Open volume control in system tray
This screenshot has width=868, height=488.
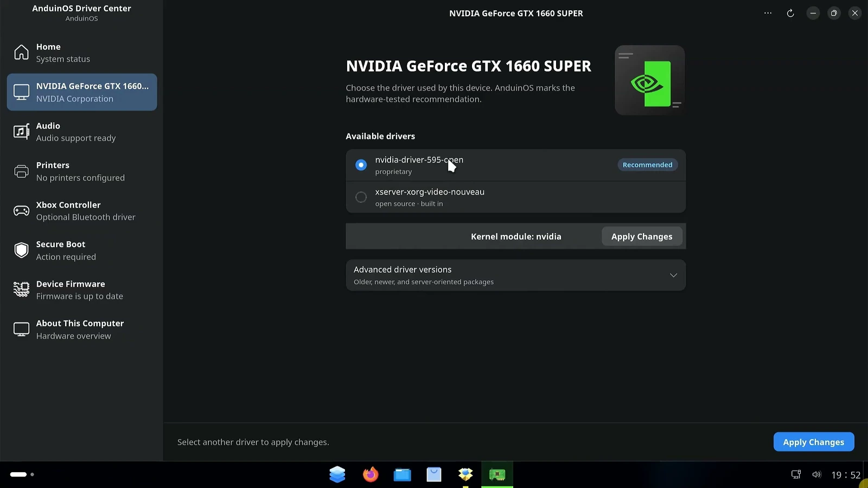[x=816, y=474]
